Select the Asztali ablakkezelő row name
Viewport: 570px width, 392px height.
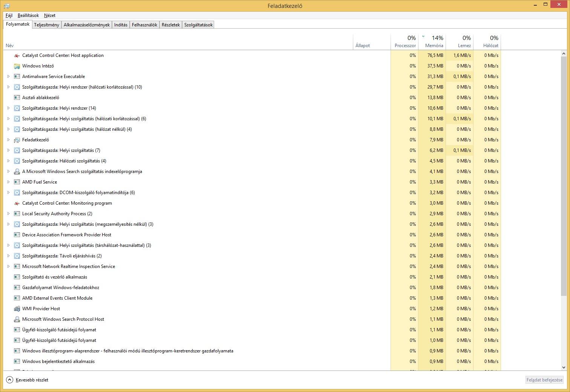[41, 98]
